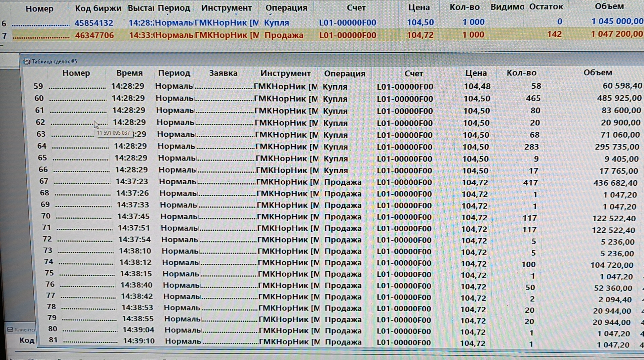
Task: Click the Объем header in Таблица сделок
Action: click(598, 73)
